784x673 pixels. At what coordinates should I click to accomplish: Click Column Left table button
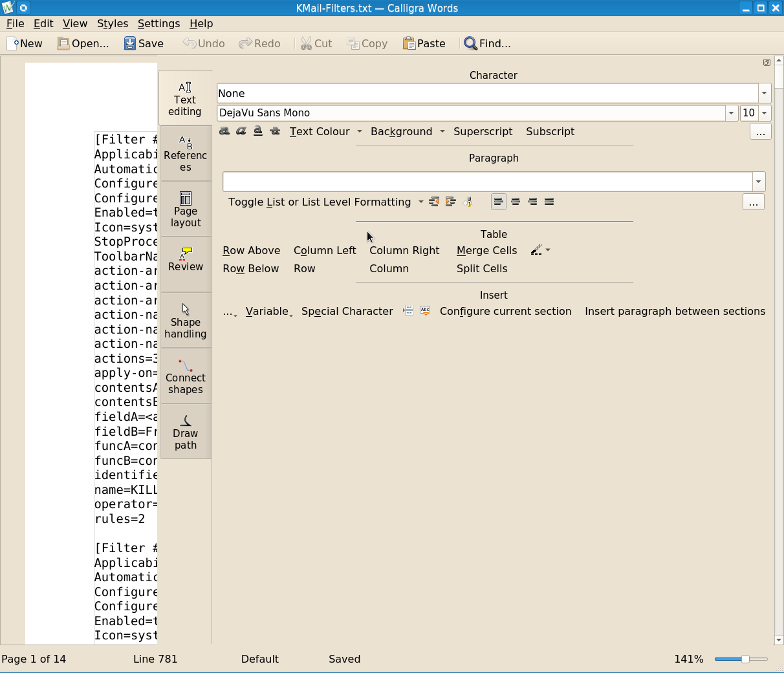pyautogui.click(x=325, y=250)
